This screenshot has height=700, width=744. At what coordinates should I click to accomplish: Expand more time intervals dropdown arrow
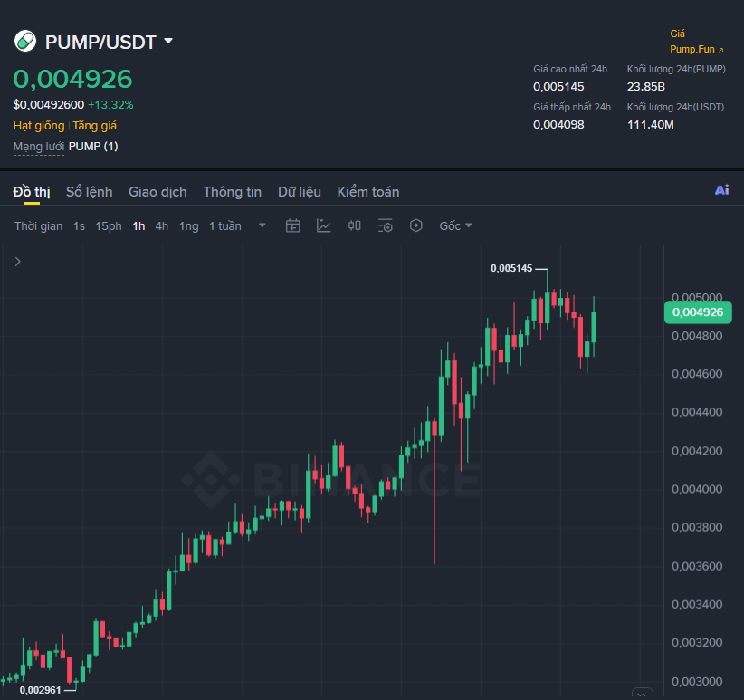coord(262,225)
